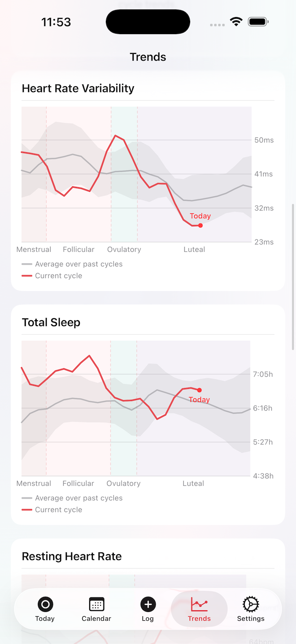Select the Trends line-chart icon
Viewport: 296px width, 644px height.
click(199, 604)
